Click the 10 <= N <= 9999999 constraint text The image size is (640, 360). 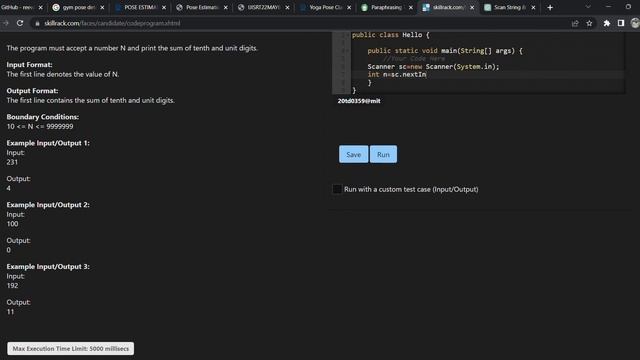[x=40, y=127]
